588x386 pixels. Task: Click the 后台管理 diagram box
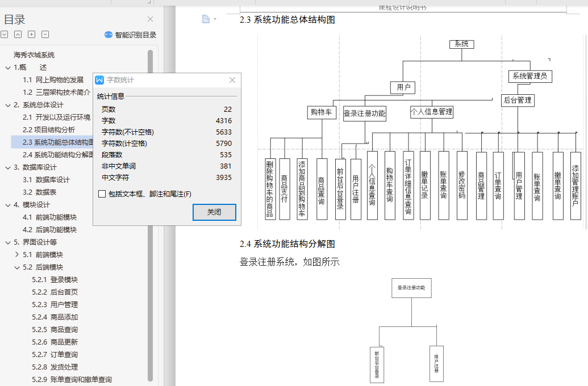518,100
